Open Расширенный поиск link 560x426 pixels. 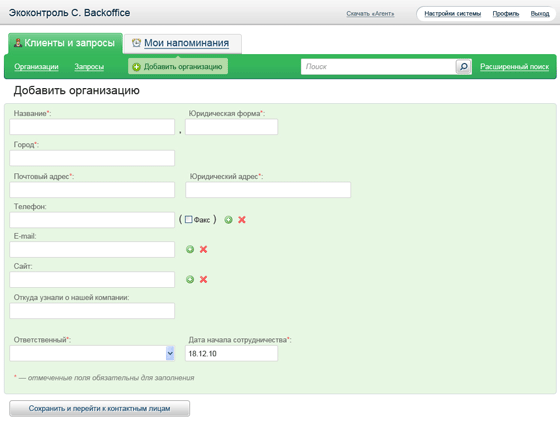click(x=514, y=66)
